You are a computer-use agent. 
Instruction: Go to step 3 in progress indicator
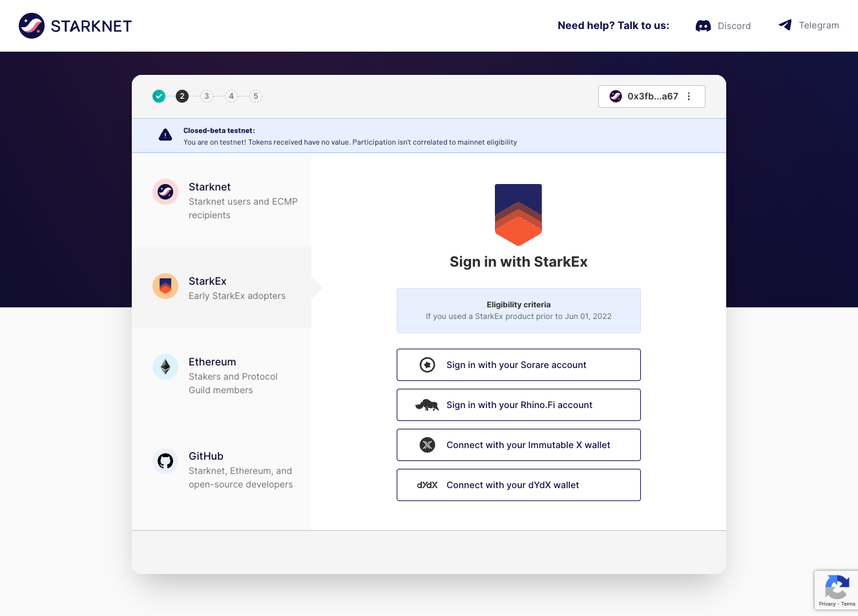(207, 96)
